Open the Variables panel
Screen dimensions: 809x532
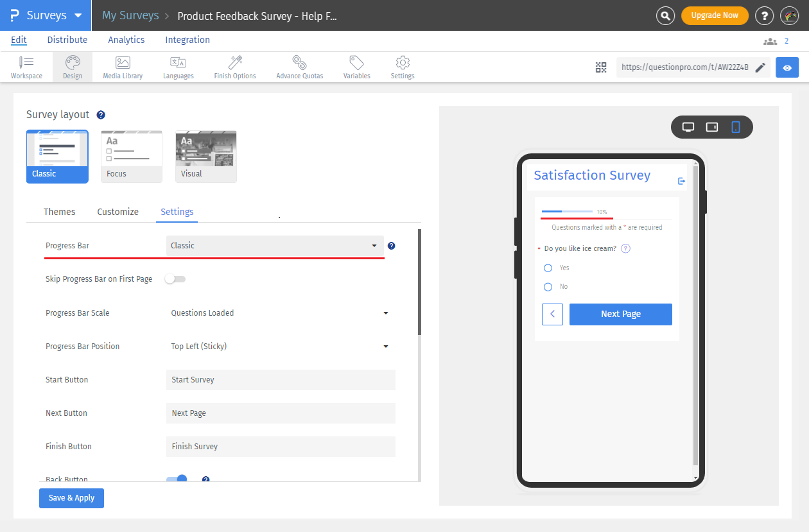[x=356, y=66]
